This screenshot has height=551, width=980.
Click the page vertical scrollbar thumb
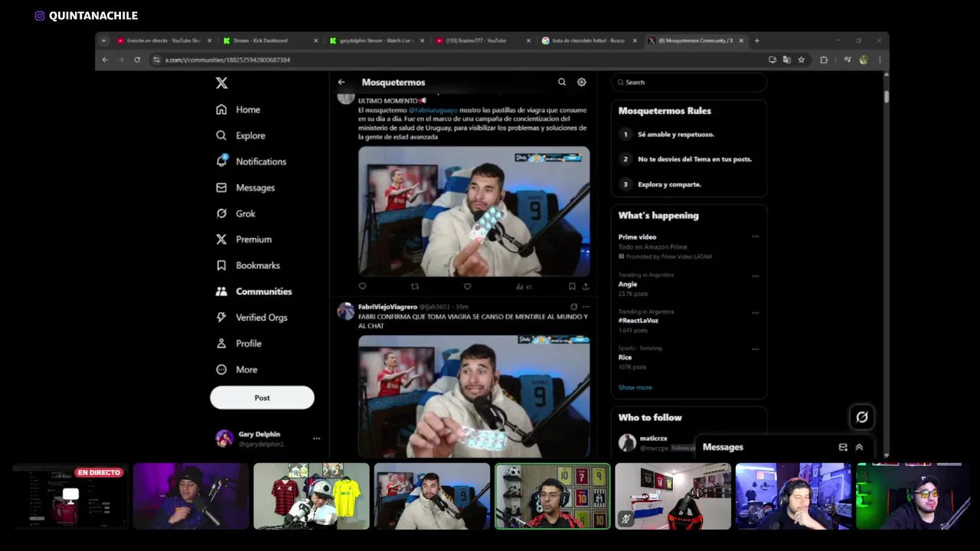point(886,96)
